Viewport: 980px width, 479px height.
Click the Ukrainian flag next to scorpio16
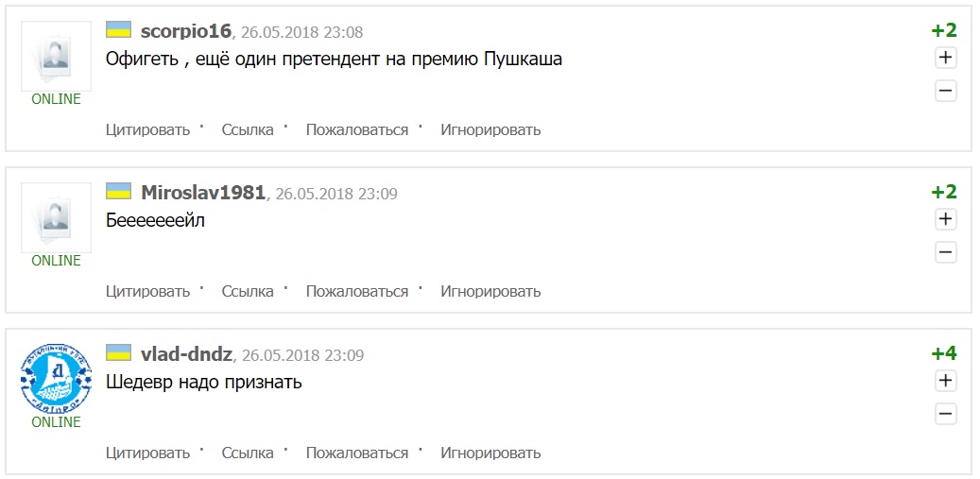[x=118, y=29]
